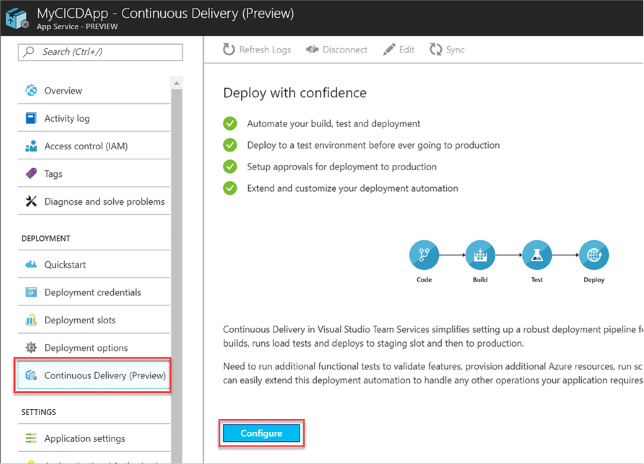Screen dimensions: 644x464
Task: Click the Deployment options gear icon
Action: [31, 348]
